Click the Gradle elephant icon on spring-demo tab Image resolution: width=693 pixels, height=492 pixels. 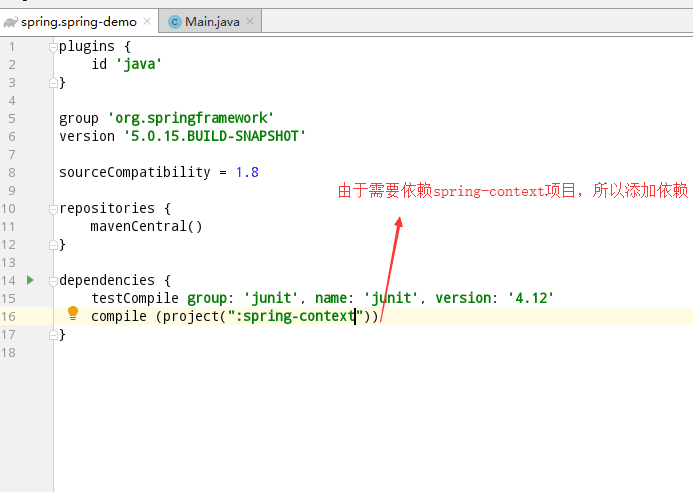(x=11, y=22)
